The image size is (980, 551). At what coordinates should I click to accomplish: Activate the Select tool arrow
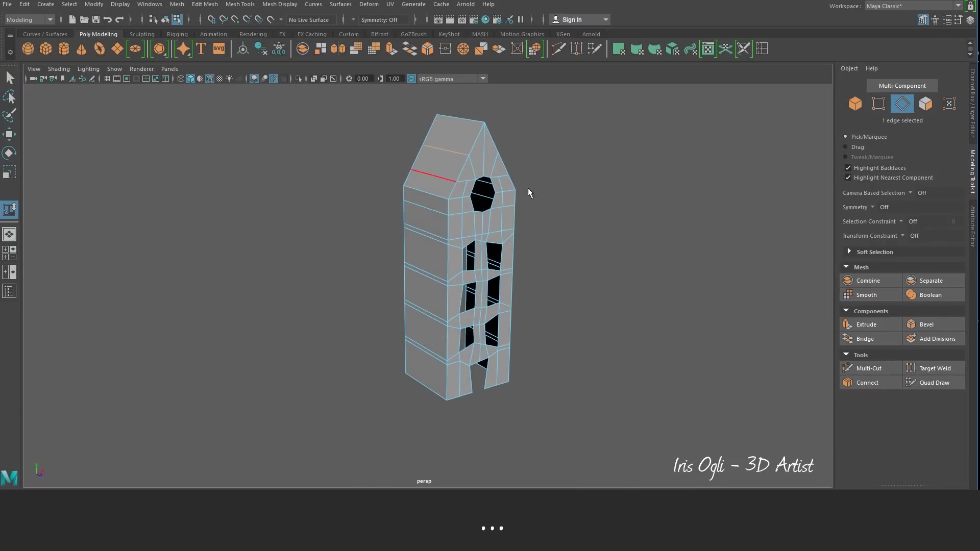pyautogui.click(x=10, y=78)
